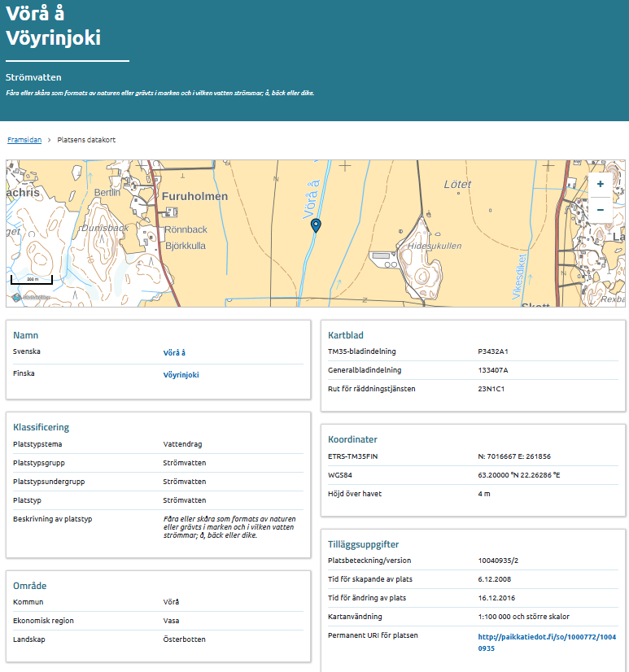Screen dimensions: 629x672
Task: Zoom in on the map
Action: [x=600, y=185]
